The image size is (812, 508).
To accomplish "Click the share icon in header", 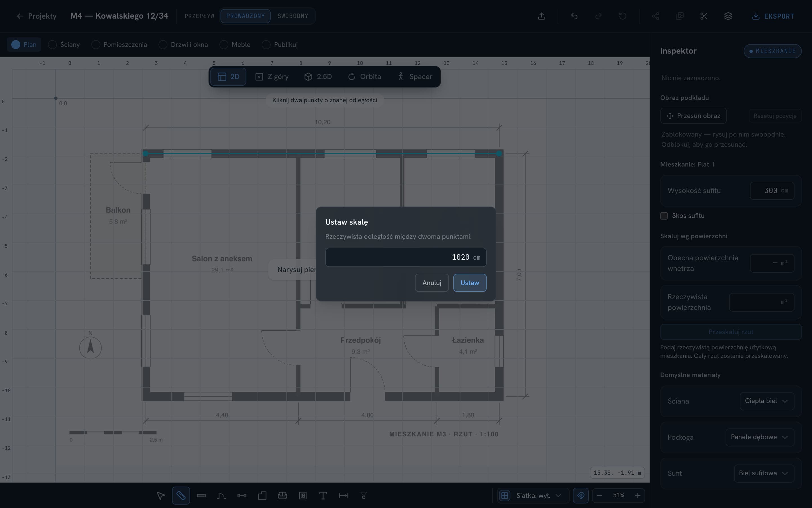I will coord(655,16).
